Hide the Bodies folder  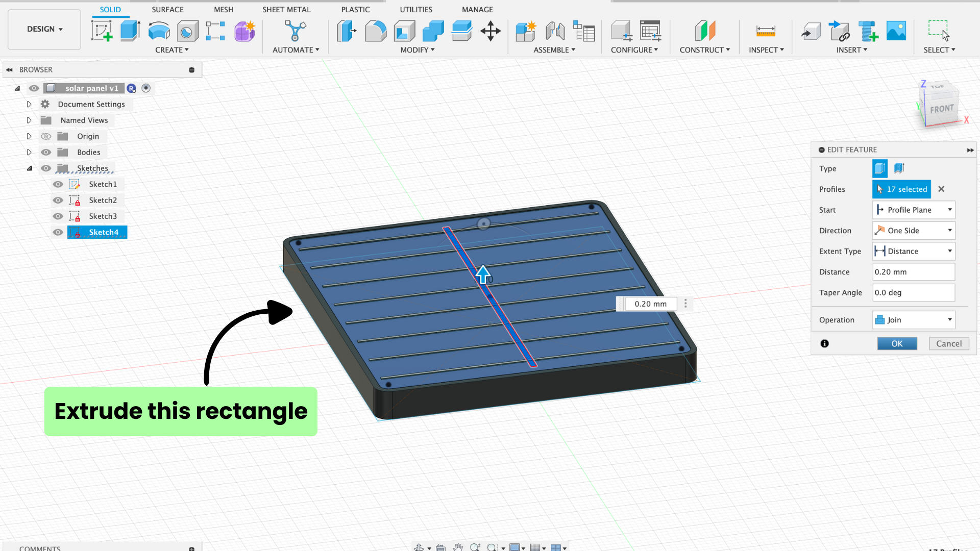pos(46,153)
